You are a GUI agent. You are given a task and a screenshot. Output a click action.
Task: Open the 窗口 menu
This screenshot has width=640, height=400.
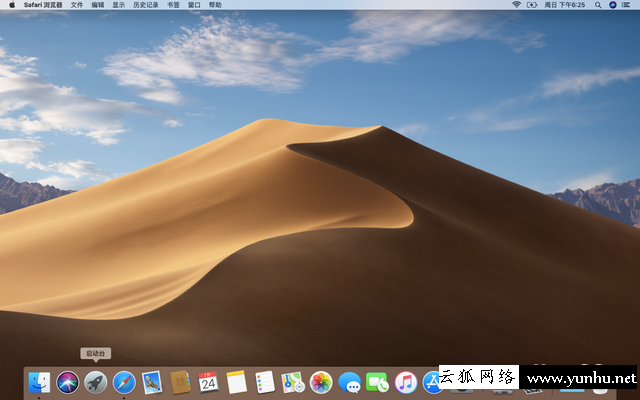[x=194, y=5]
